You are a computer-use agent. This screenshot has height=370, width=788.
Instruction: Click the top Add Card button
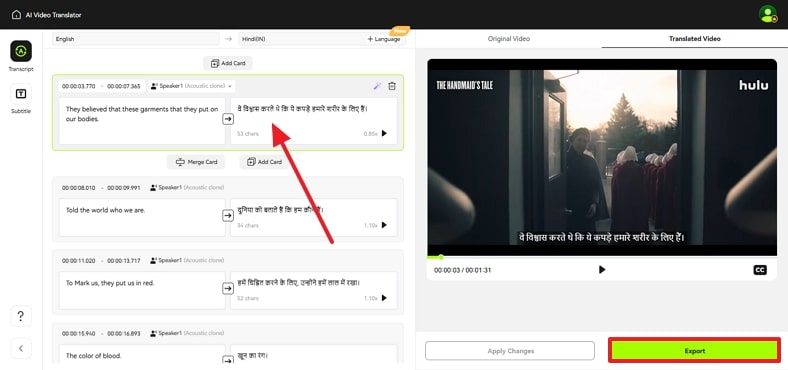228,63
